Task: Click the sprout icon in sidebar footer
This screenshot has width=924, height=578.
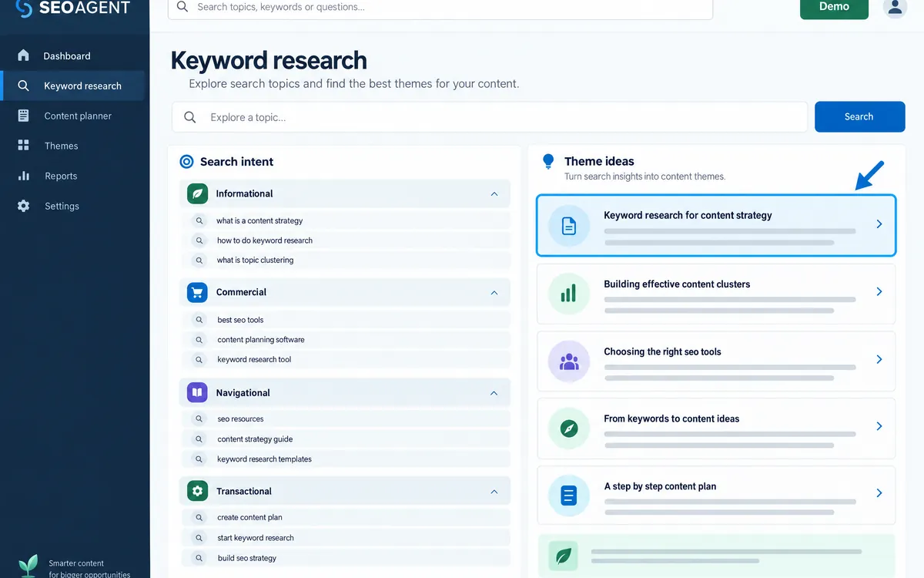Action: [x=28, y=566]
